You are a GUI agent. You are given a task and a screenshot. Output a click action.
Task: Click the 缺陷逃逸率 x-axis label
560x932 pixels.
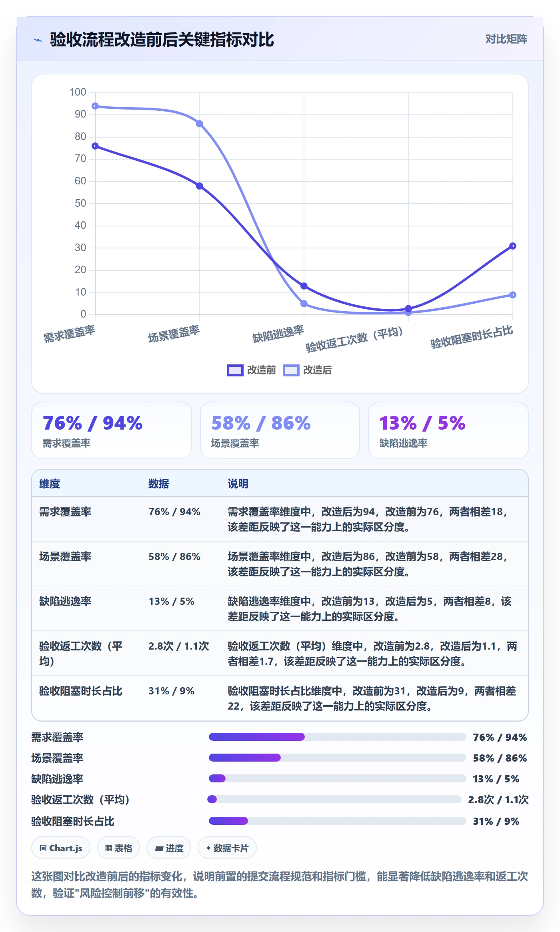point(278,334)
